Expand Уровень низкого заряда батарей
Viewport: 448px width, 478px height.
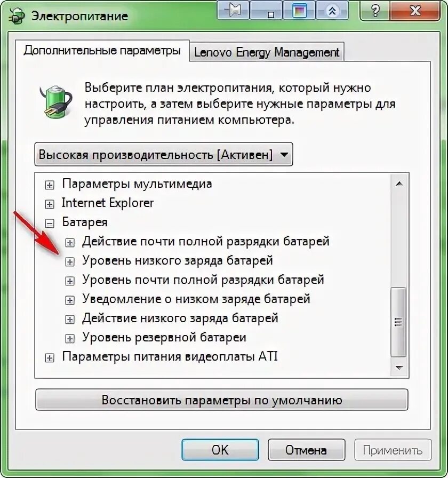click(70, 261)
